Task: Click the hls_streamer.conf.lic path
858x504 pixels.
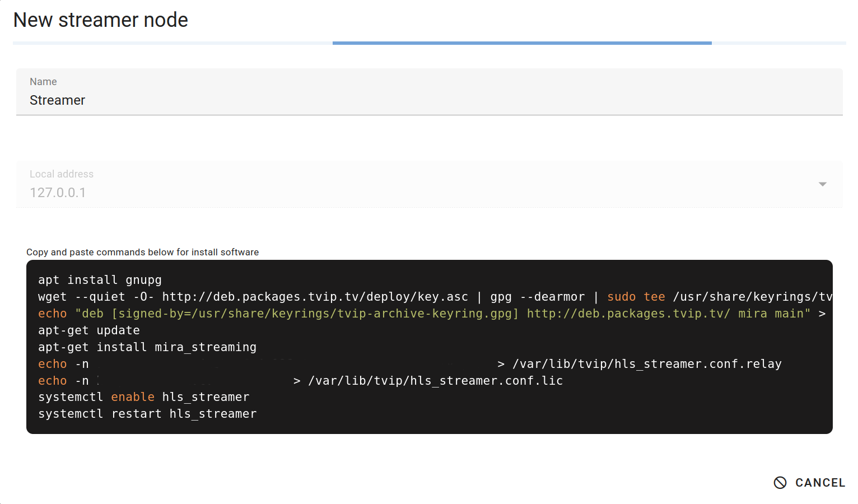Action: [435, 381]
